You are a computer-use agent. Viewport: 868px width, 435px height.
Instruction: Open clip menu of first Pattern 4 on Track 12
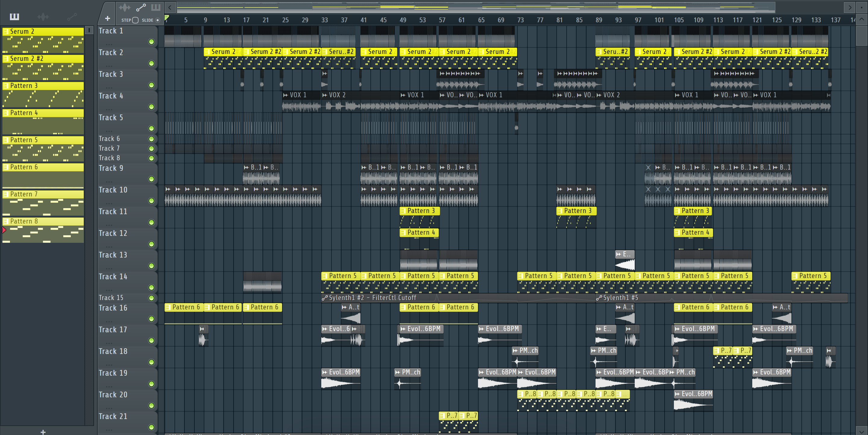click(x=403, y=233)
